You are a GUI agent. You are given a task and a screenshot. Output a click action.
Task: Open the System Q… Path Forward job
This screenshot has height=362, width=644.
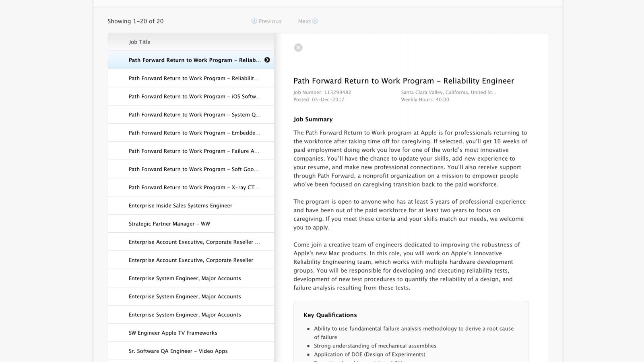(x=191, y=114)
